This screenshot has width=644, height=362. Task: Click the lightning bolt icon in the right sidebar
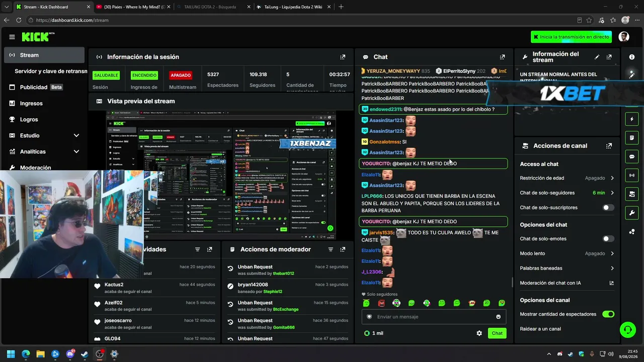[632, 119]
